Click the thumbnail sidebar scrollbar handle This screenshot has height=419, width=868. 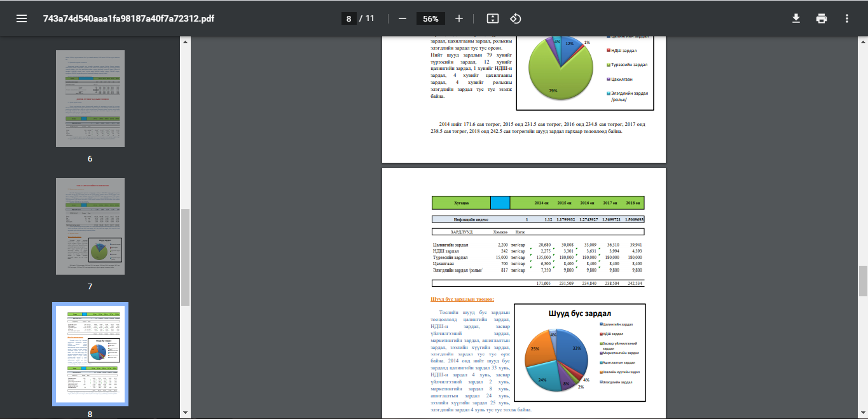pos(185,258)
